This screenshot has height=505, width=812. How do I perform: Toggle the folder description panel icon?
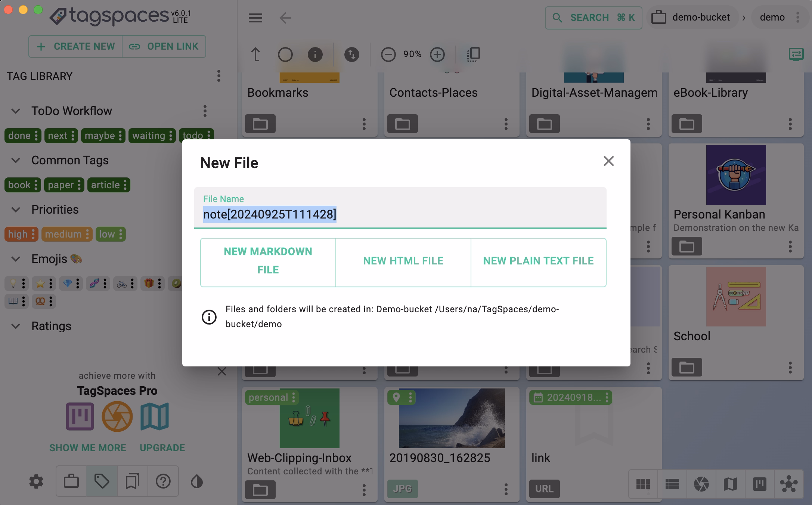[x=796, y=55]
